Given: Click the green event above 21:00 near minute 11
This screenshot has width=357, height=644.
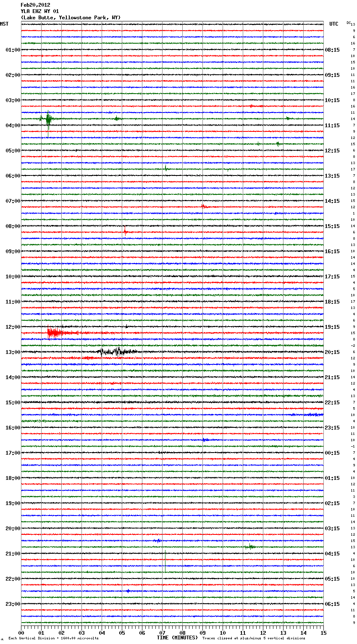Looking at the screenshot, I should [250, 547].
